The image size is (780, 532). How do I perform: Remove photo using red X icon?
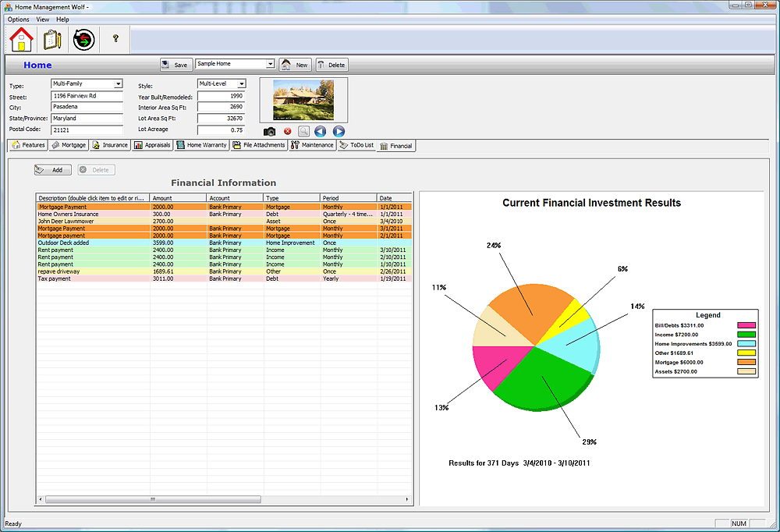click(287, 132)
